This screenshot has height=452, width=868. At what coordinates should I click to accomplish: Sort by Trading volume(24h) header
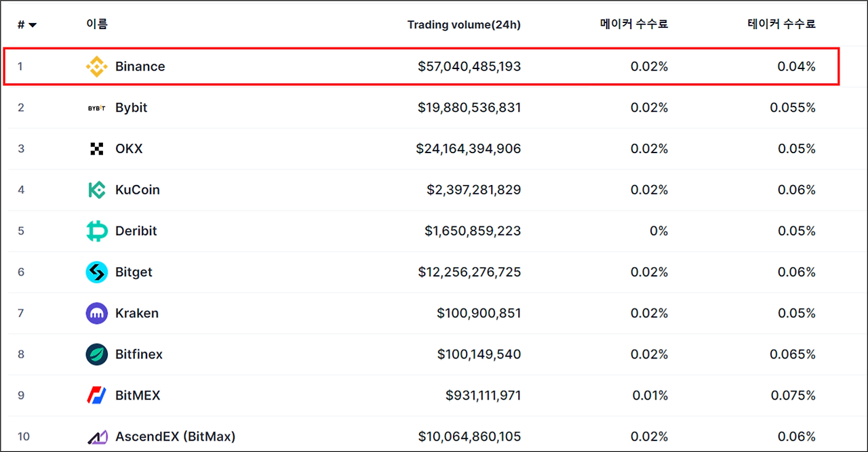pyautogui.click(x=464, y=25)
